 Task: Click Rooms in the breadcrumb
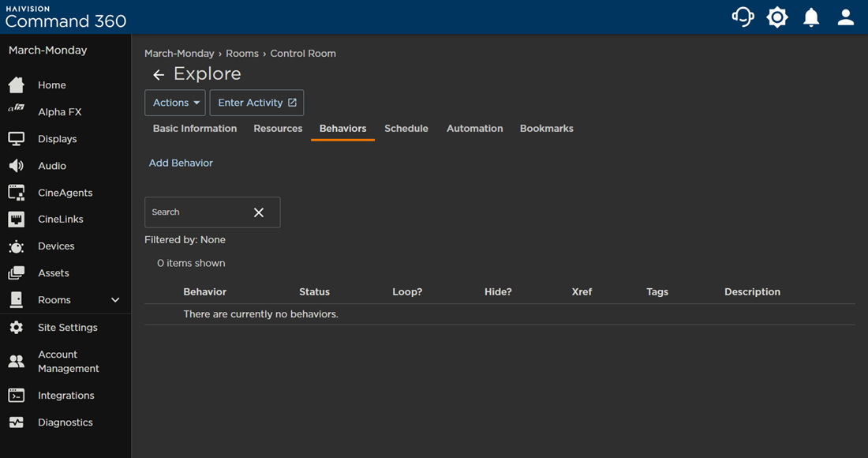[242, 54]
